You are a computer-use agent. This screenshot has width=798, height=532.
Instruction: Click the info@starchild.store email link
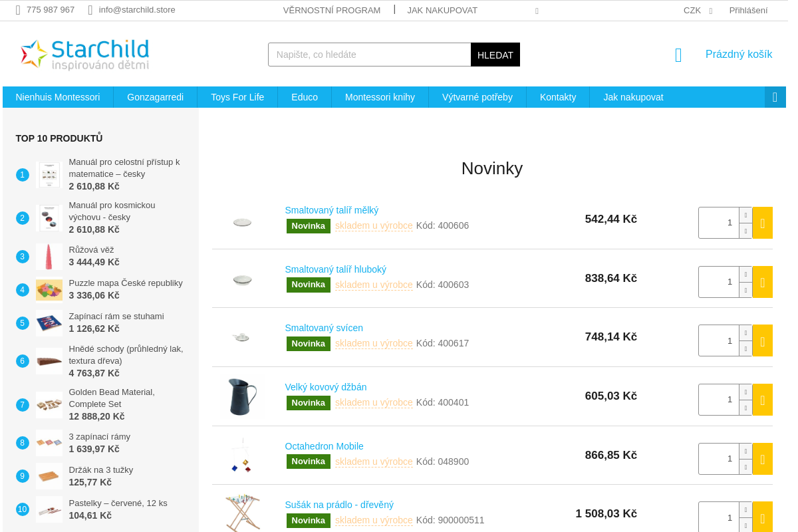[x=137, y=10]
